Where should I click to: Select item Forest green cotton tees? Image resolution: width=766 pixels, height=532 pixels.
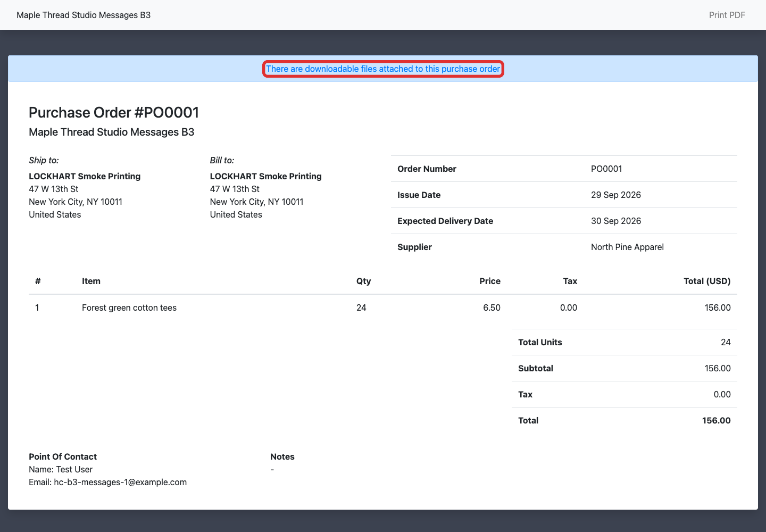tap(129, 307)
